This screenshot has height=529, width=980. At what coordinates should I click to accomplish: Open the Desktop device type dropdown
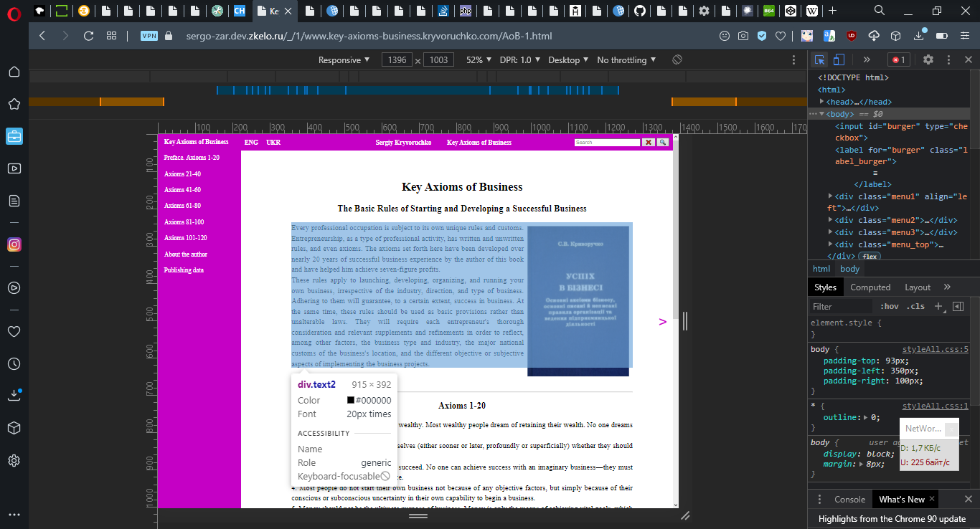(x=568, y=60)
